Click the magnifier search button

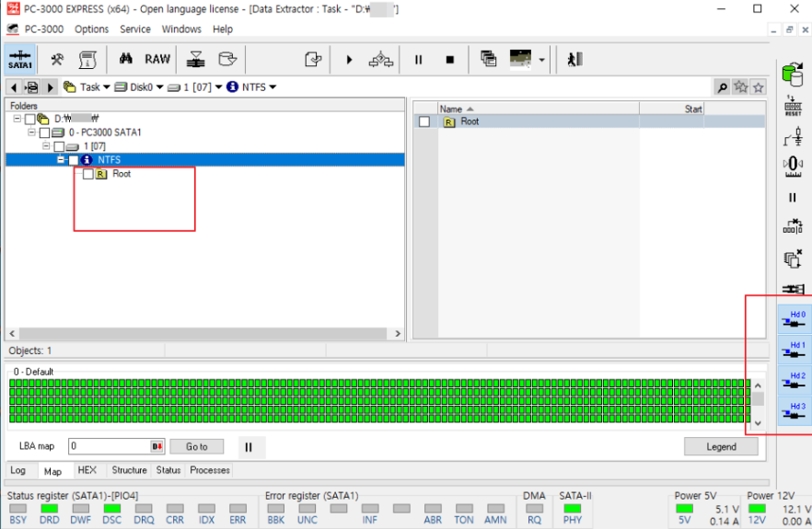point(722,87)
